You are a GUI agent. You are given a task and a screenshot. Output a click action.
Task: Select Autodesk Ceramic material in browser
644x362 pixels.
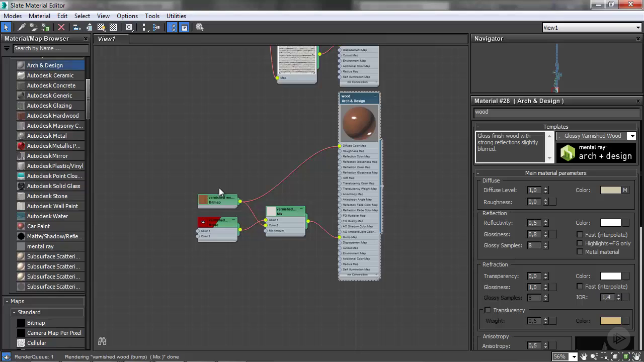pyautogui.click(x=50, y=75)
